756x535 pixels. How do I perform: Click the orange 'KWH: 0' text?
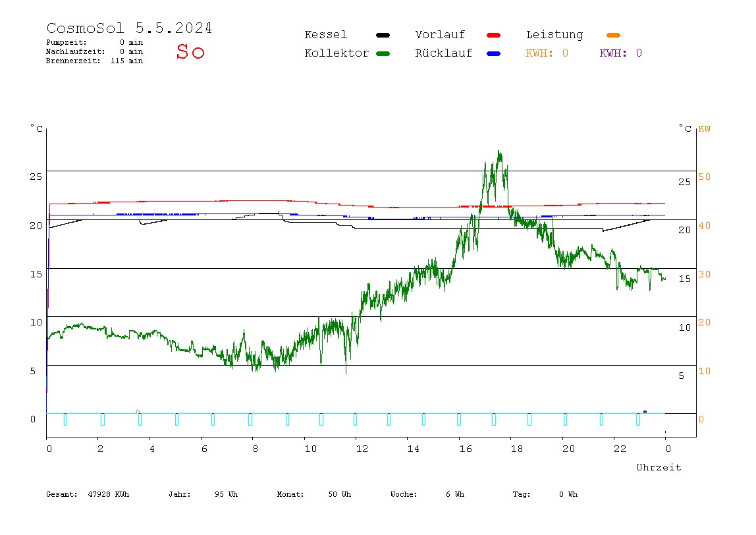tap(547, 53)
